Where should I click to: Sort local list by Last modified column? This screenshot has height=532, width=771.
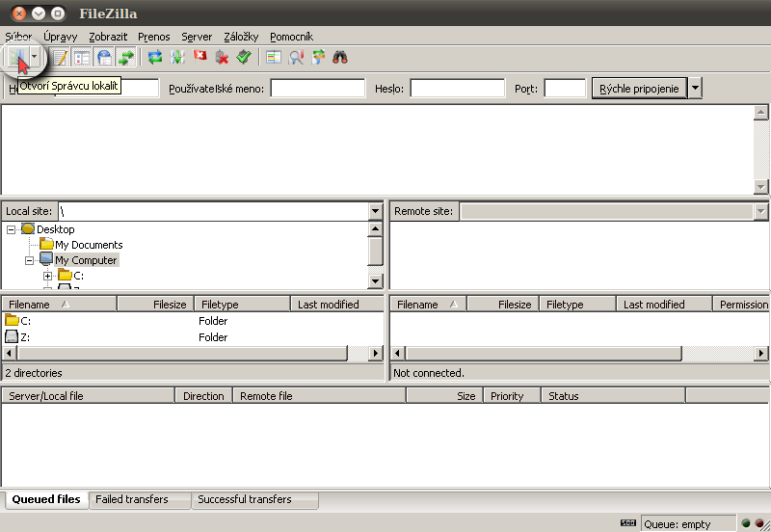(337, 305)
